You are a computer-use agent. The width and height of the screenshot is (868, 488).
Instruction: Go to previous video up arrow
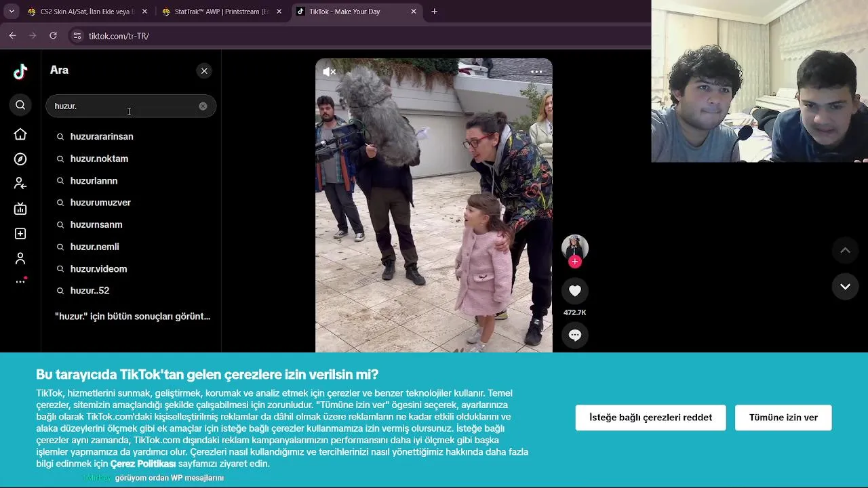point(845,250)
